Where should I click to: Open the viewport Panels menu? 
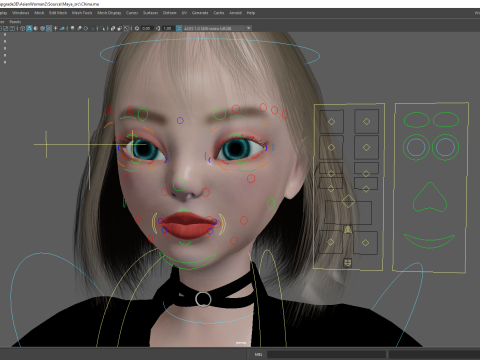[x=15, y=22]
